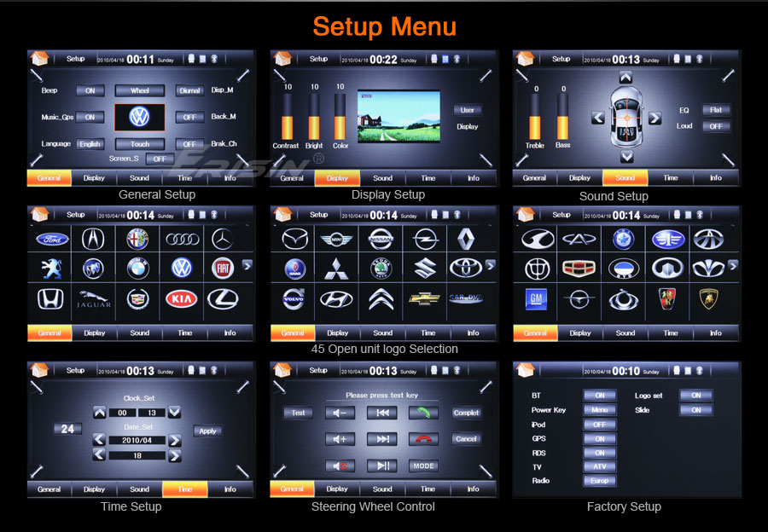Image resolution: width=768 pixels, height=532 pixels.
Task: Select the BMW roundel logo
Action: [137, 268]
